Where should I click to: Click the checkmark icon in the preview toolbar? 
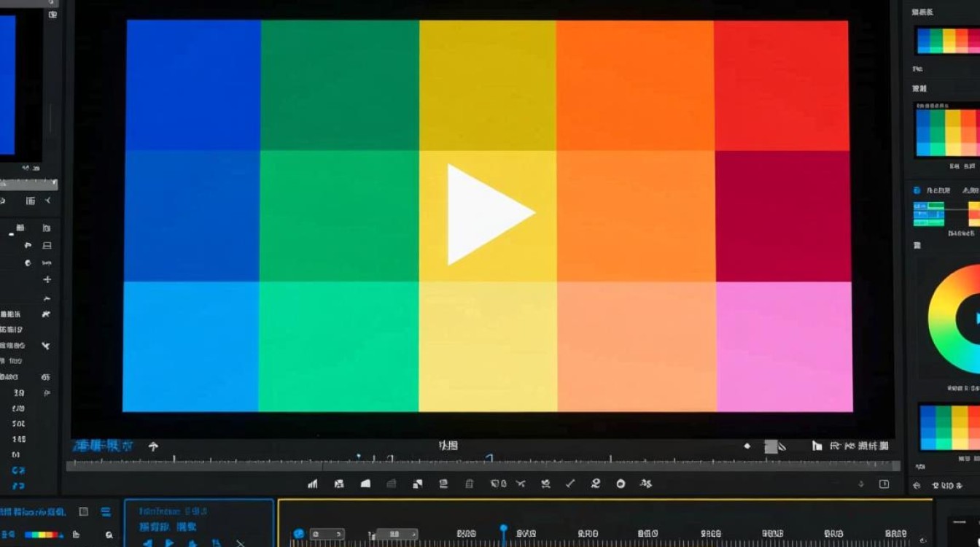(x=570, y=484)
